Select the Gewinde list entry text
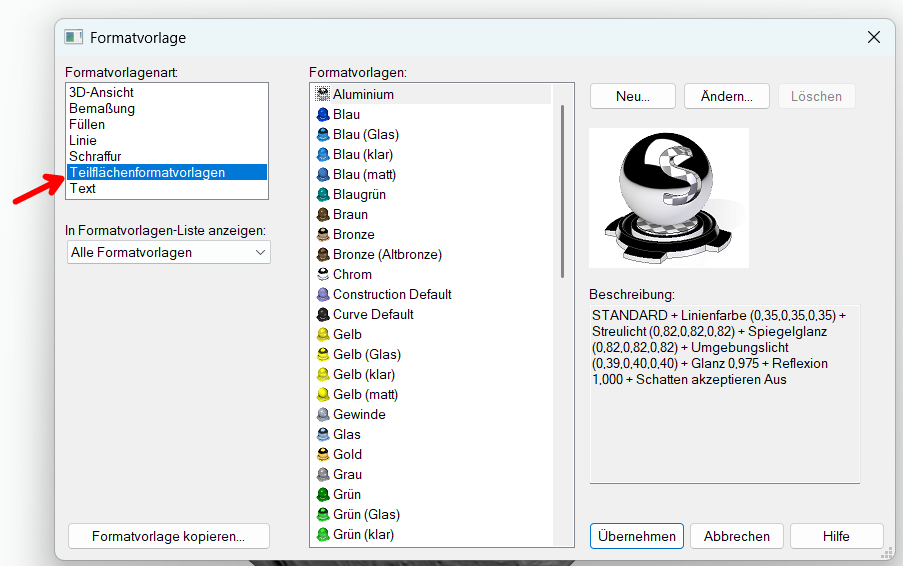903x566 pixels. tap(359, 415)
